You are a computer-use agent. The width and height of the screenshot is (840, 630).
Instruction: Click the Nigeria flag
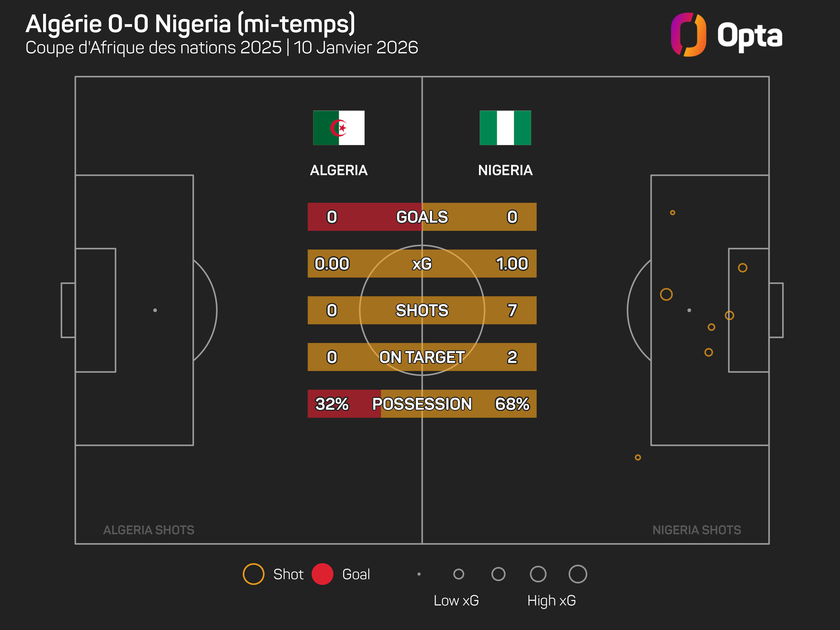pos(505,128)
